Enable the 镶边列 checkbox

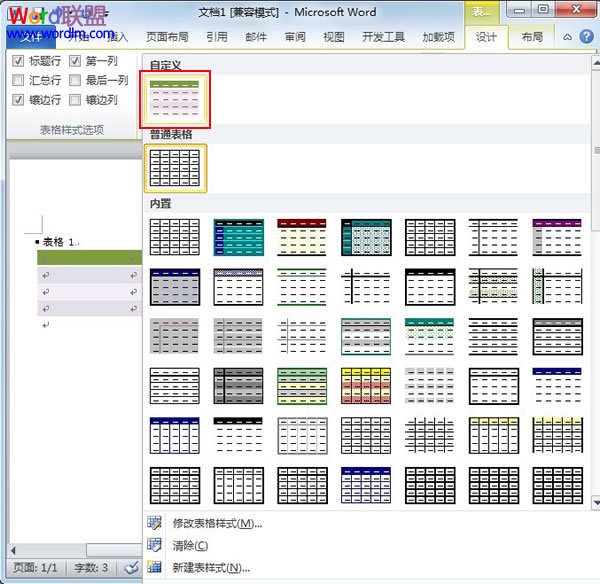point(75,100)
